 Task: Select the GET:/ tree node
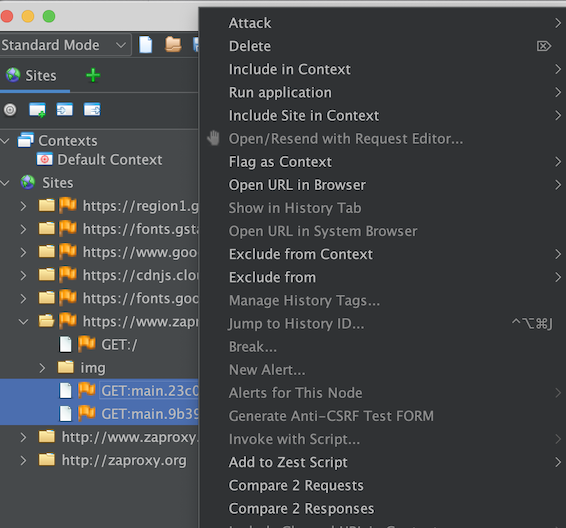click(x=119, y=345)
